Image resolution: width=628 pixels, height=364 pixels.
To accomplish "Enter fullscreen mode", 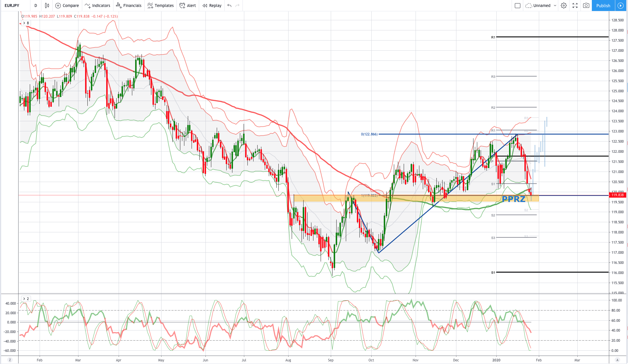I will (x=575, y=5).
